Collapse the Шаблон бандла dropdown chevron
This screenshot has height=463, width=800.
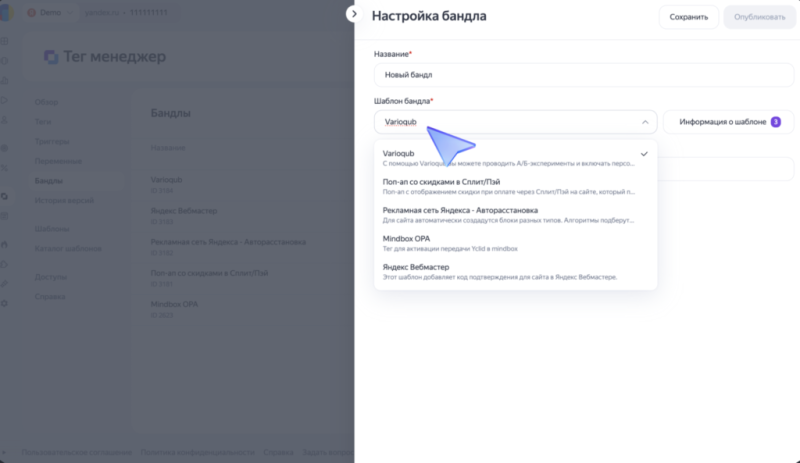[645, 122]
